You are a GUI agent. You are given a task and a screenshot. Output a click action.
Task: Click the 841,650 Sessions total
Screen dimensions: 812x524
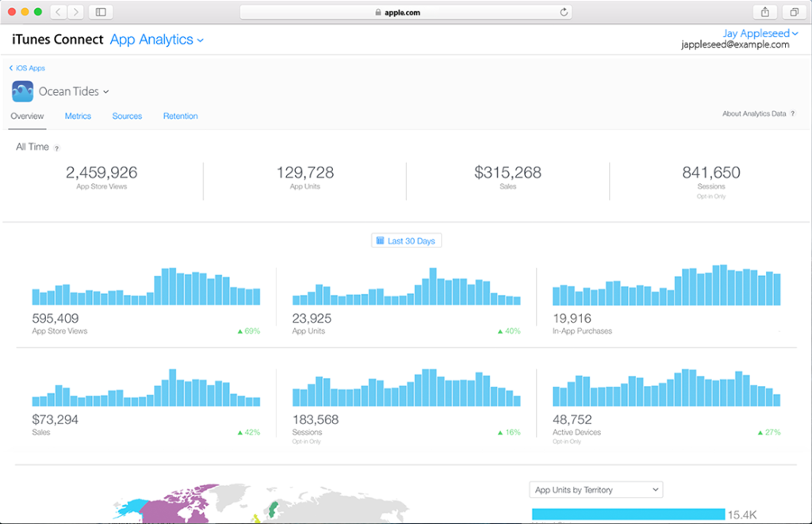(711, 173)
